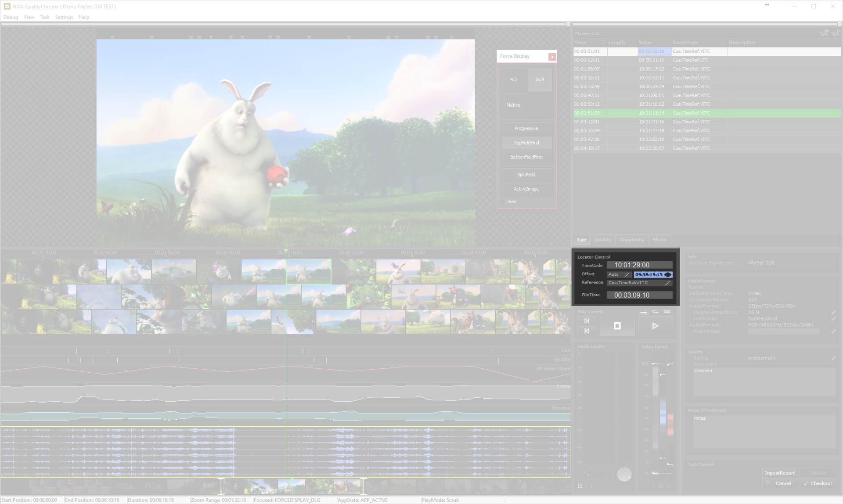Click the Cancel button in Task Control
The width and height of the screenshot is (843, 504).
[x=780, y=483]
